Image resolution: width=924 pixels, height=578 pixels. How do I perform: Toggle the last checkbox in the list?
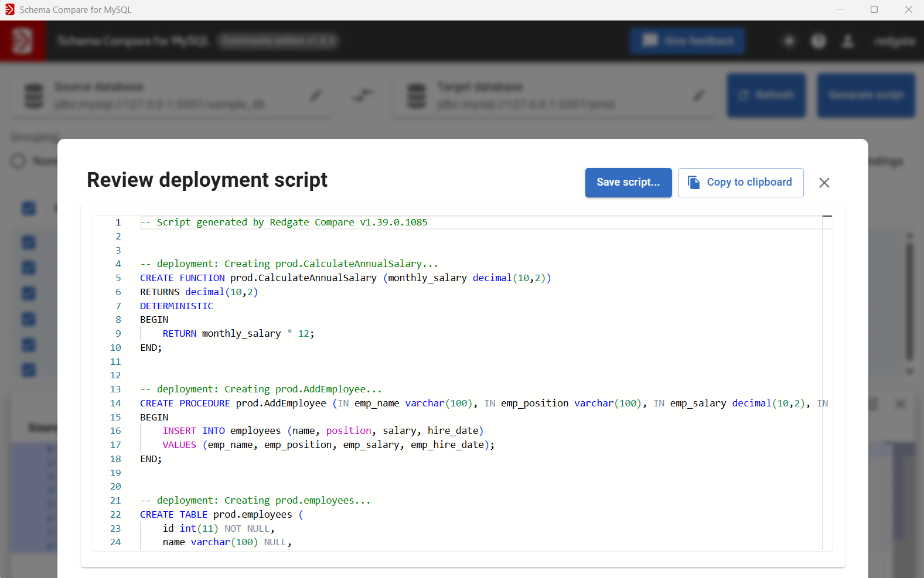[x=29, y=370]
